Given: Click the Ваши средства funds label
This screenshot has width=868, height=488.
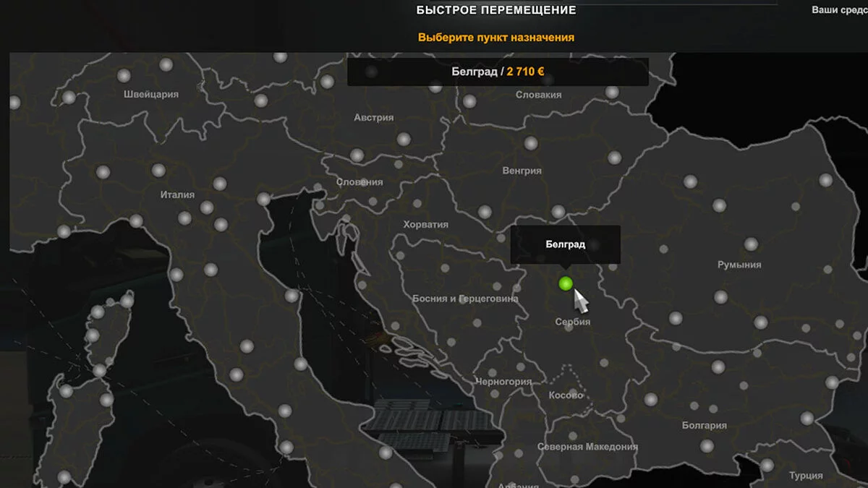Looking at the screenshot, I should point(840,10).
